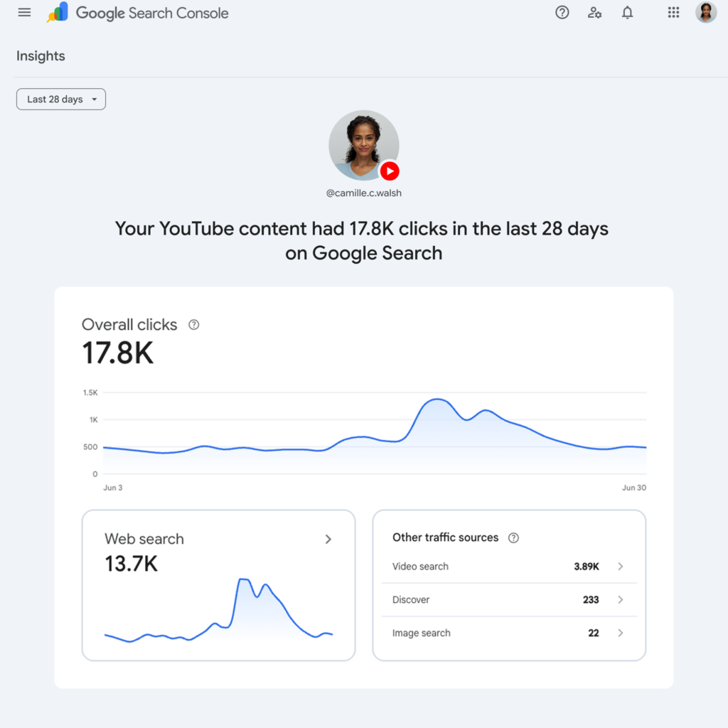Image resolution: width=728 pixels, height=728 pixels.
Task: Expand Discover chevron arrow
Action: point(620,600)
